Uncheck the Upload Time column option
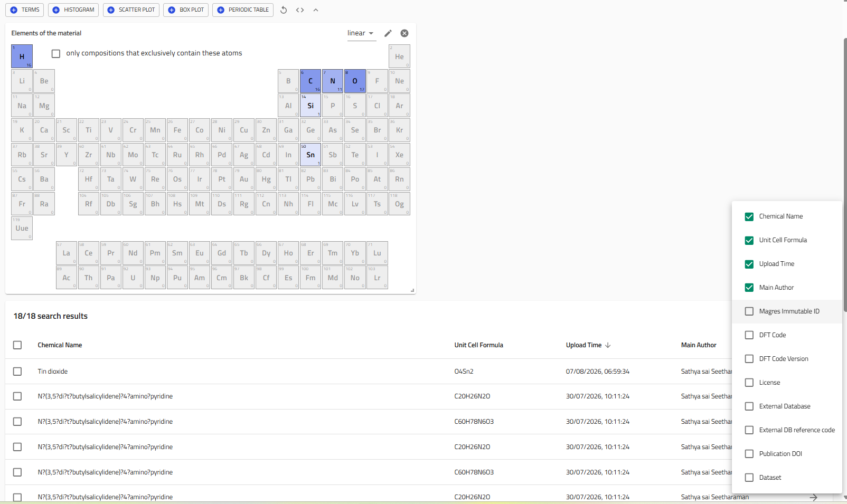 (x=749, y=264)
